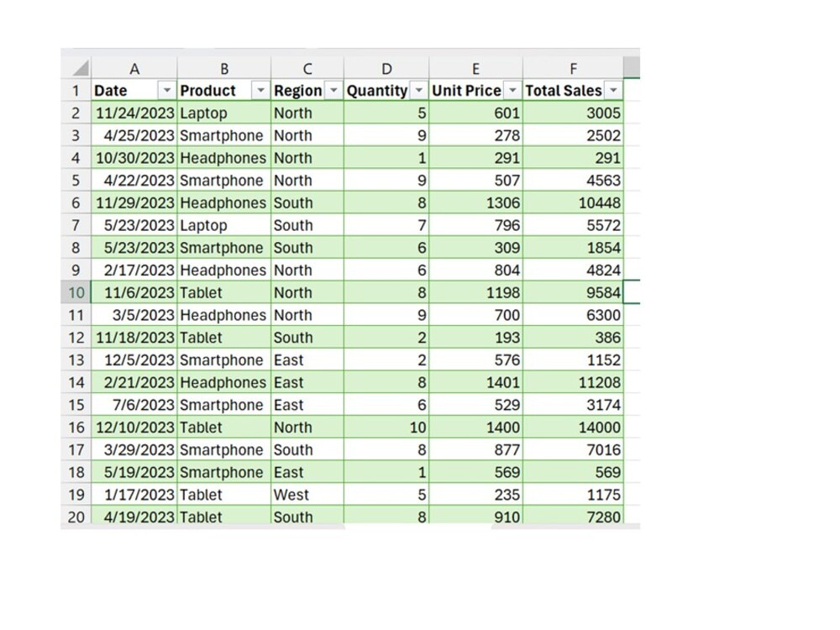Image resolution: width=840 pixels, height=630 pixels.
Task: Click Total Sales cell 386
Action: [573, 338]
